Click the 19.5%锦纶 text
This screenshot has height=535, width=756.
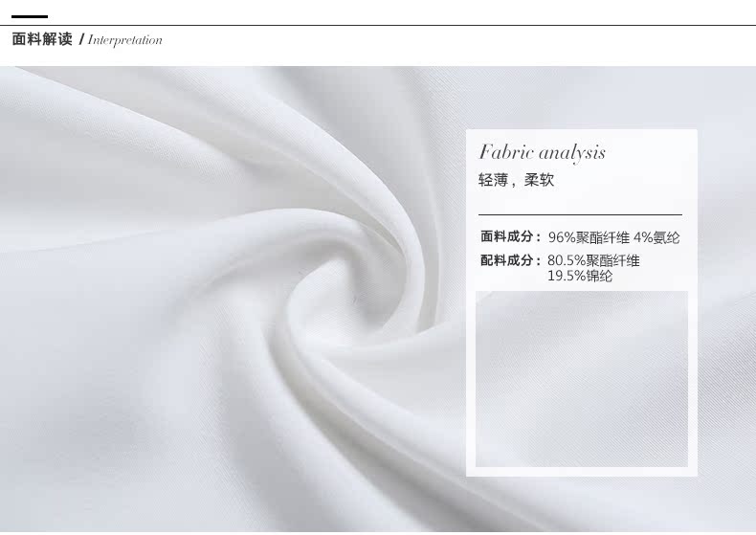click(x=580, y=277)
